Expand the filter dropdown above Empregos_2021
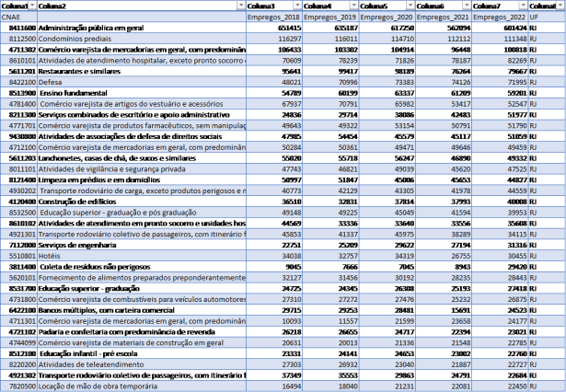Image resolution: width=566 pixels, height=392 pixels. click(466, 6)
